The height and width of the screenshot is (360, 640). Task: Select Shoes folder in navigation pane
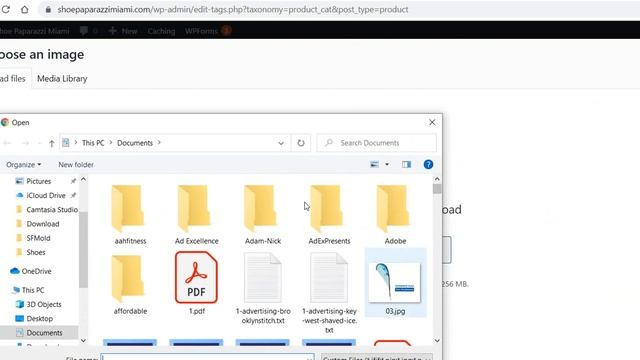coord(36,252)
